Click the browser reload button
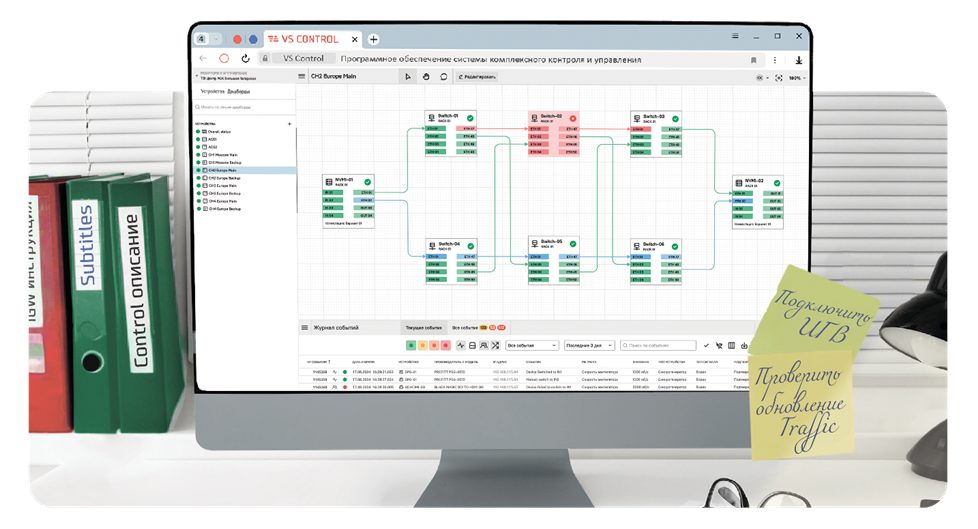This screenshot has width=978, height=529. [246, 59]
